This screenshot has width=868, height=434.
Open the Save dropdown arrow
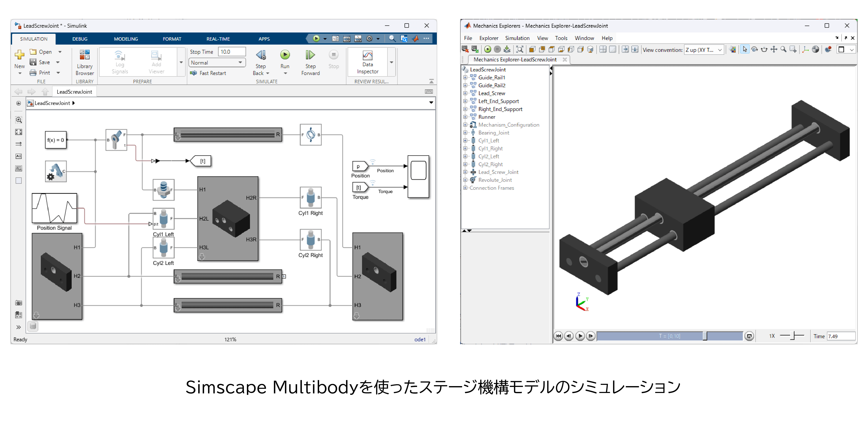[58, 62]
